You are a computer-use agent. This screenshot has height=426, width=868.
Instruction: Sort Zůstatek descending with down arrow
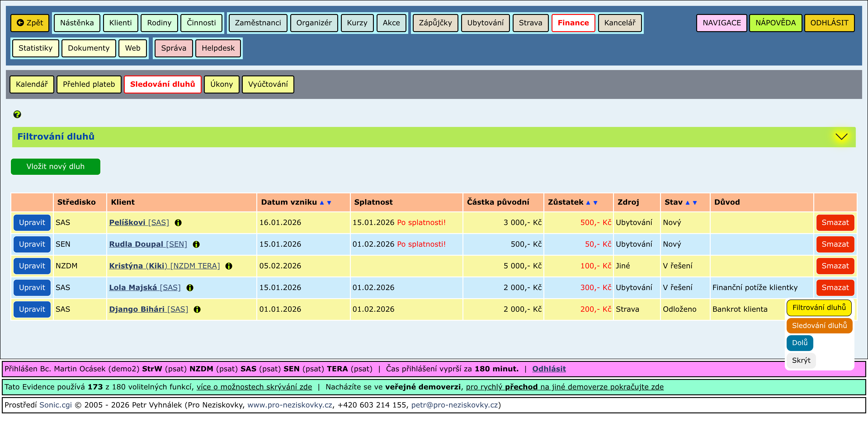595,203
